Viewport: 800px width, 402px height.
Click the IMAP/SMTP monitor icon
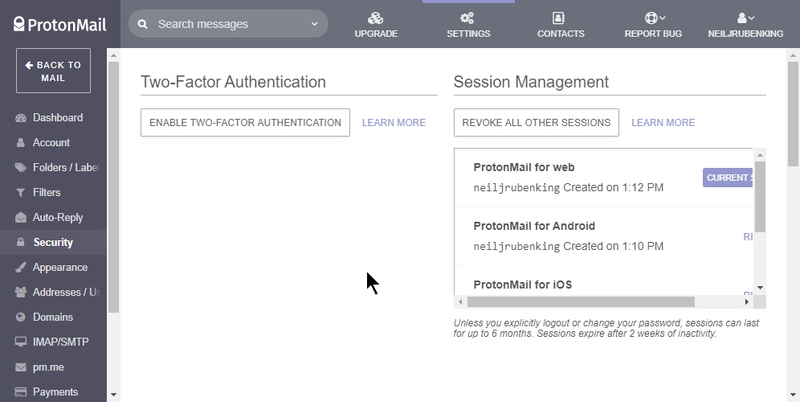click(20, 342)
